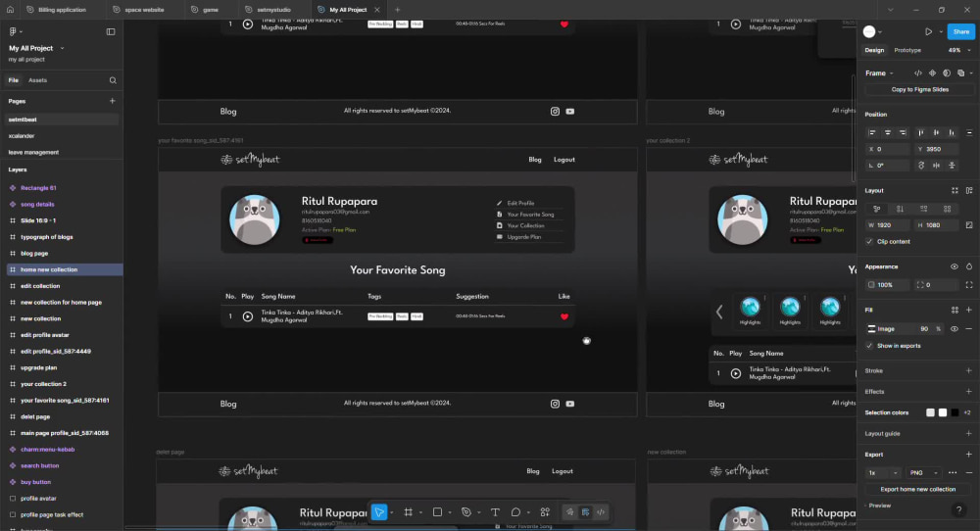
Task: Switch to Draw mode in toolbar
Action: (x=570, y=512)
